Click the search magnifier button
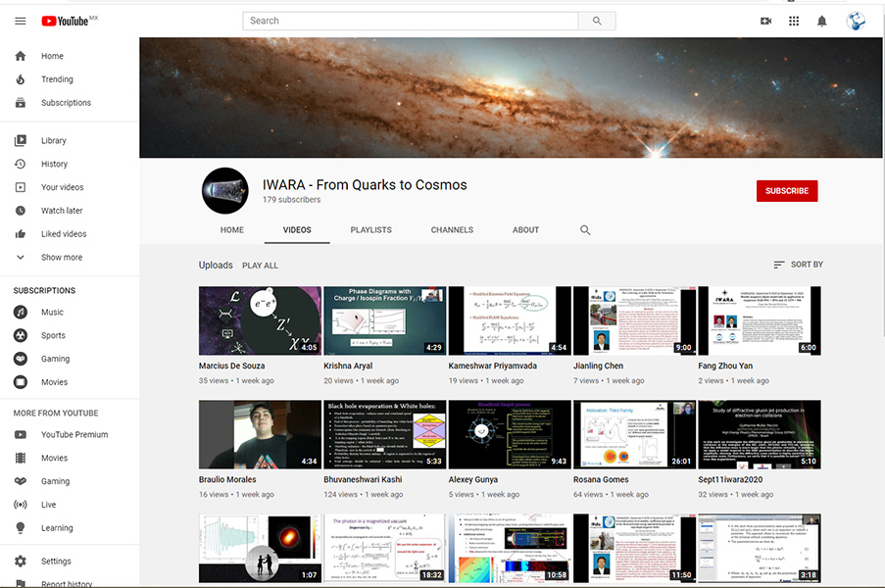The height and width of the screenshot is (588, 885). 597,21
